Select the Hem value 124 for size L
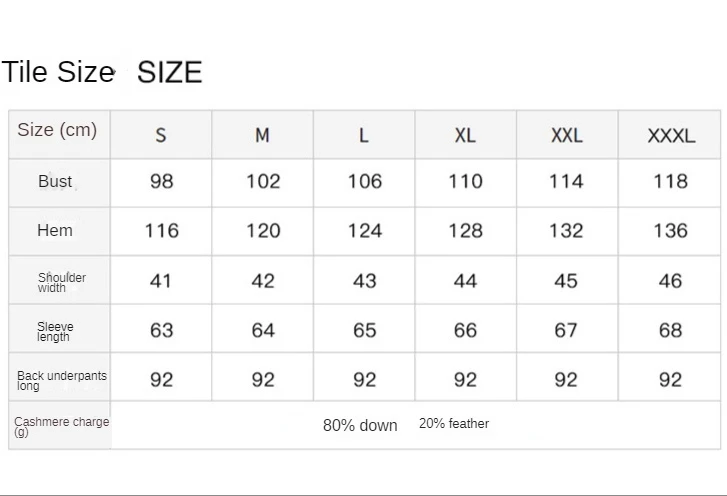727x496 pixels. (364, 231)
